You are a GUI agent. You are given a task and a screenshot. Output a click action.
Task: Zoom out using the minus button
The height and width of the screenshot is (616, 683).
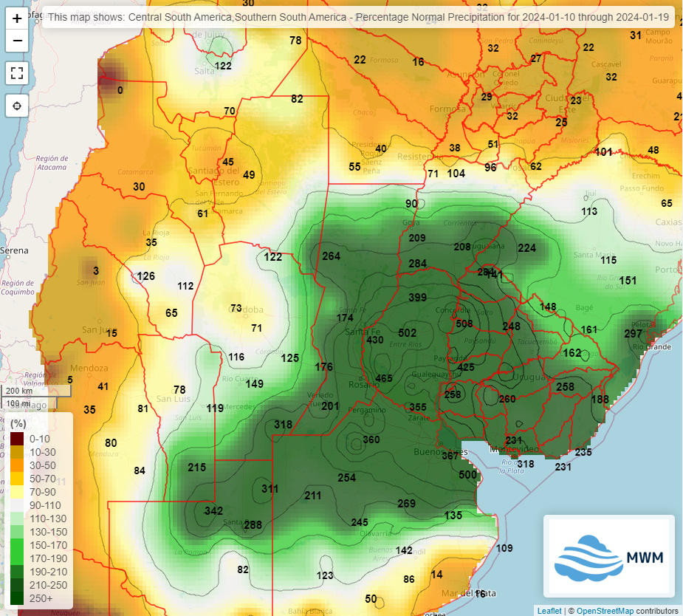coord(17,41)
